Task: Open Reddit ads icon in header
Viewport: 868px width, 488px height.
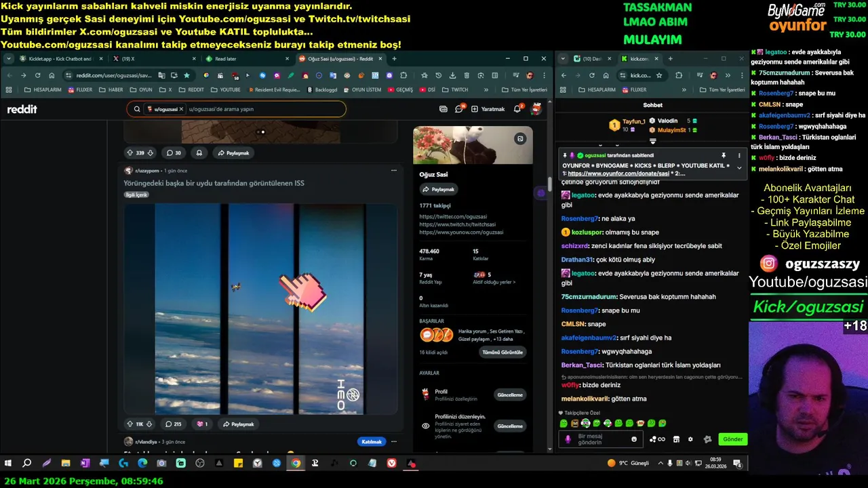Action: point(443,108)
